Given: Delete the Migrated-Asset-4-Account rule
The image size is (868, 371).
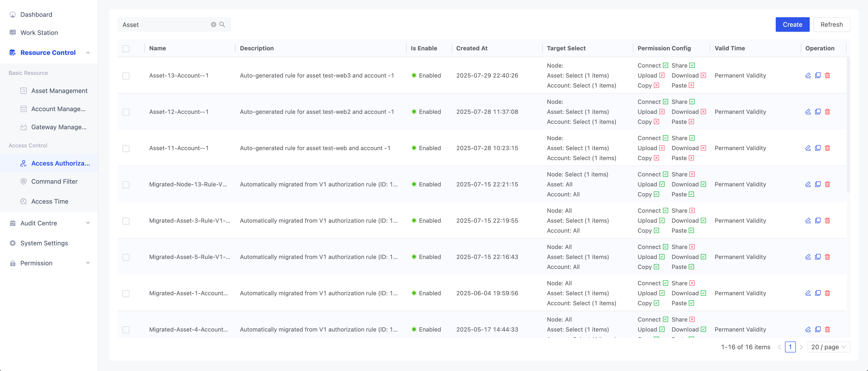Looking at the screenshot, I should pyautogui.click(x=827, y=330).
